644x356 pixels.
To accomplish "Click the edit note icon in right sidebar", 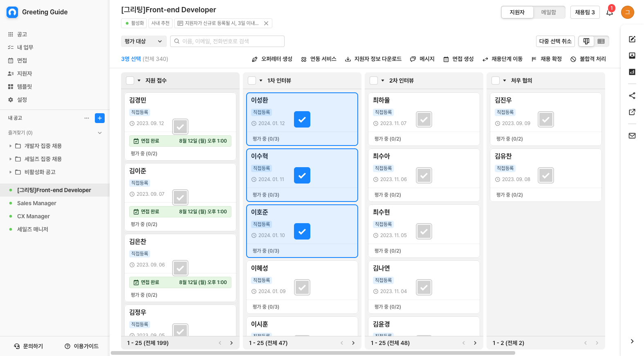I will [632, 39].
